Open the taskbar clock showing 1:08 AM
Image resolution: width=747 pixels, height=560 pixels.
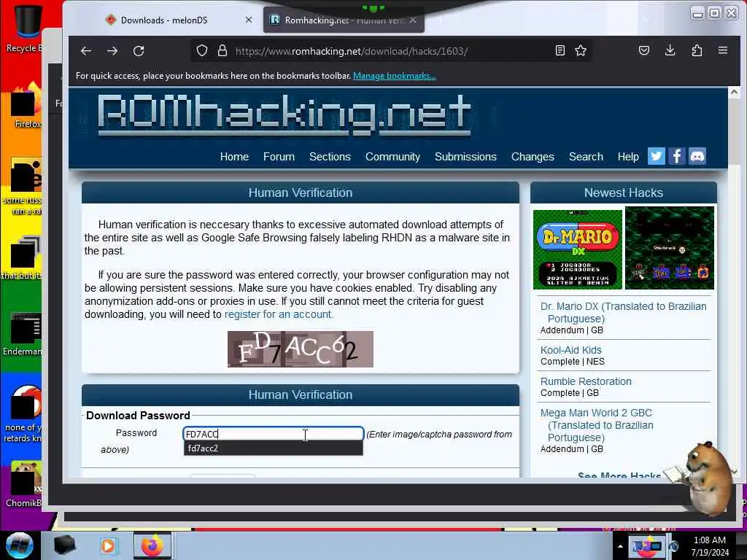[x=710, y=546]
